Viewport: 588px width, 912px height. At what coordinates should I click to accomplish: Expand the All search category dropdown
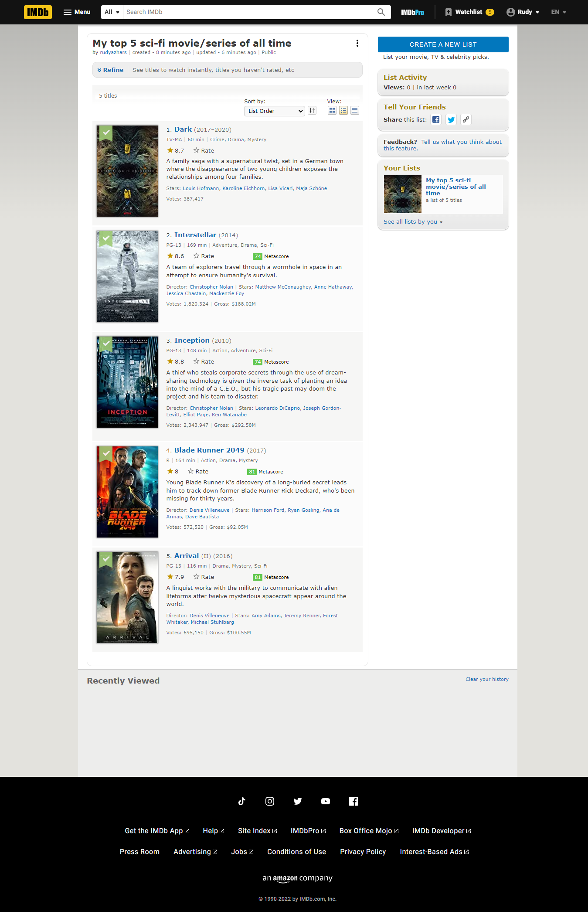(x=112, y=12)
